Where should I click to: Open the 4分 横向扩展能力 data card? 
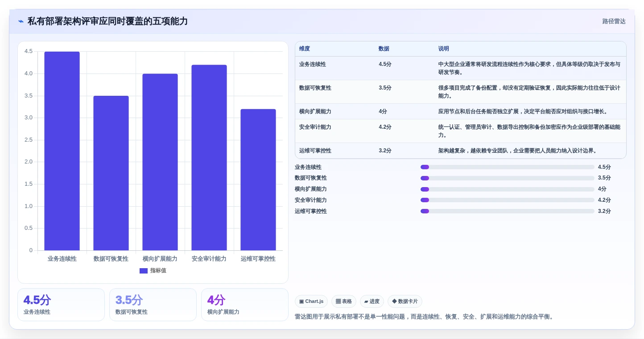click(x=245, y=305)
